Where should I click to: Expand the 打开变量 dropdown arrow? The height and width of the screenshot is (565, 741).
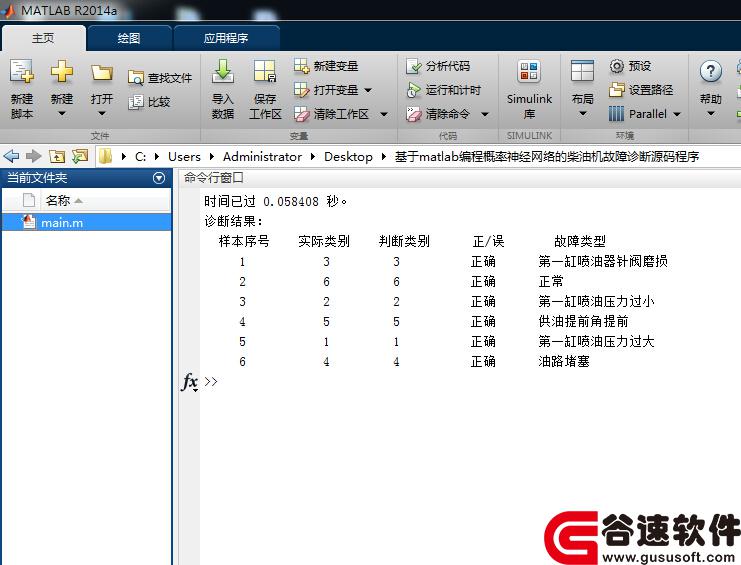point(368,90)
